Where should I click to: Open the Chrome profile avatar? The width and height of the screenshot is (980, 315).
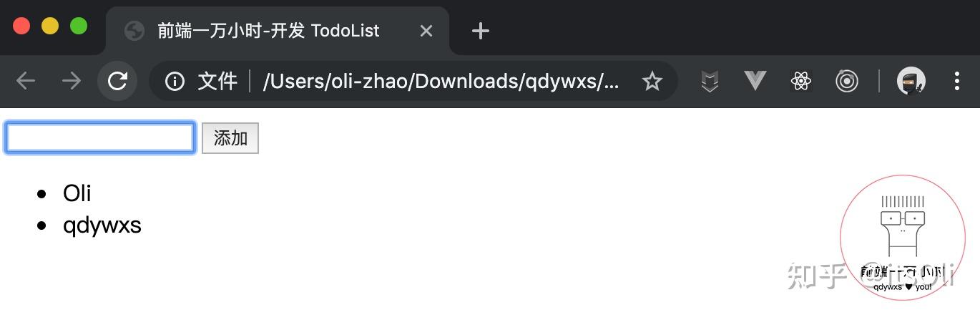coord(911,81)
